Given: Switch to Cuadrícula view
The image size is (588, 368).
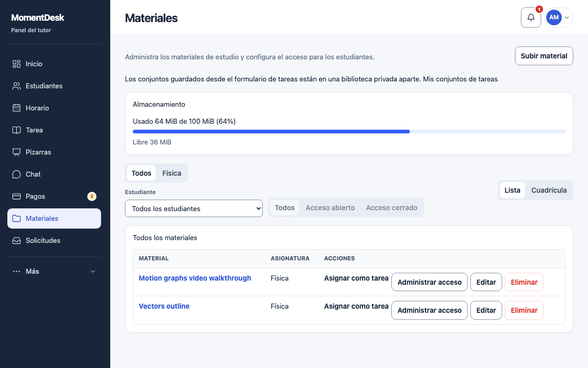Looking at the screenshot, I should (x=549, y=190).
